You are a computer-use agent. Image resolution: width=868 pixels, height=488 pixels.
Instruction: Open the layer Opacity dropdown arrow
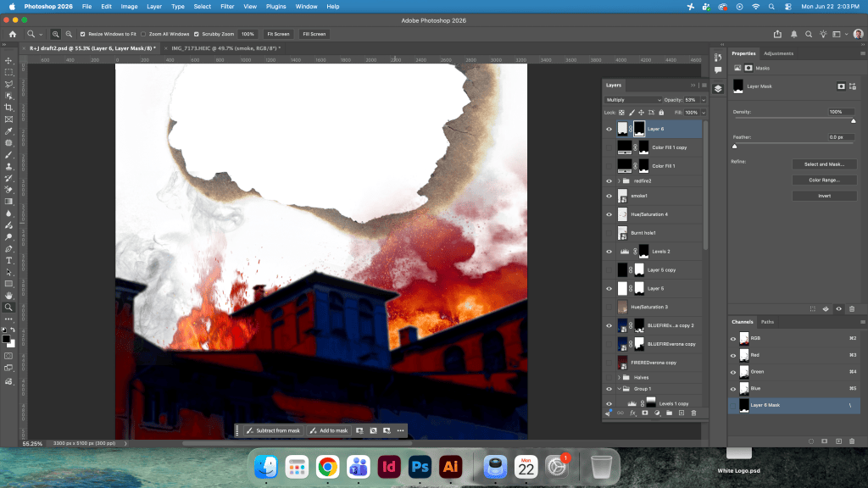pyautogui.click(x=703, y=100)
